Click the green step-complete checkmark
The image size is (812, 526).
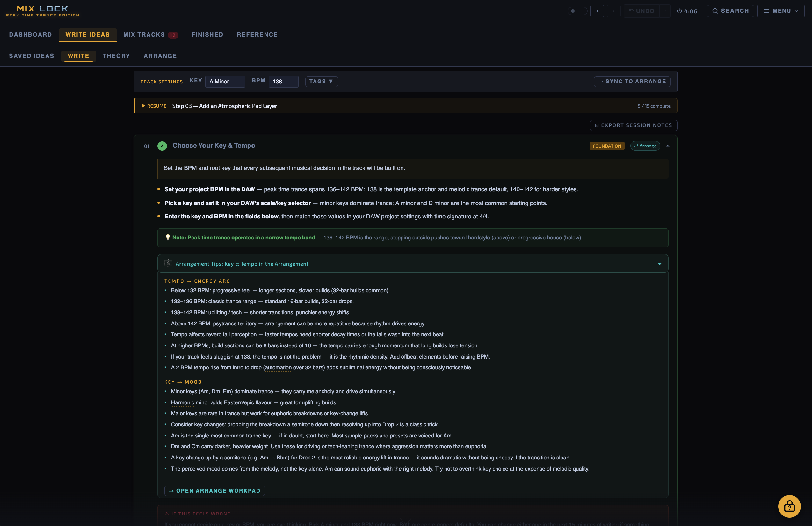pyautogui.click(x=162, y=146)
